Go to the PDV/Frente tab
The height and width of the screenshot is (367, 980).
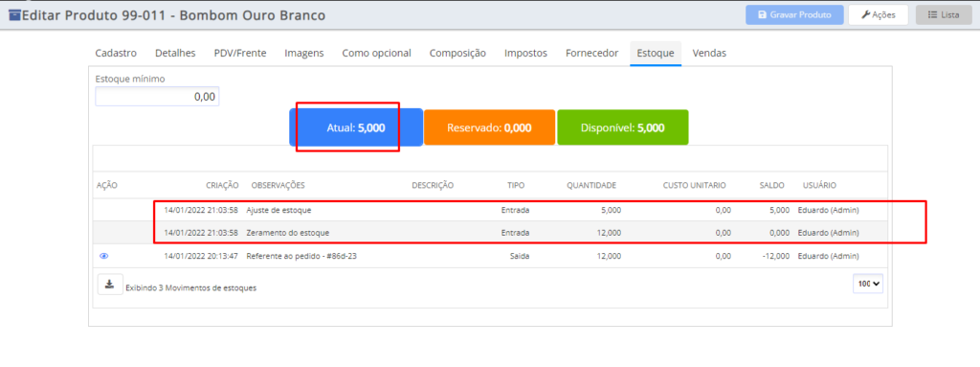click(x=240, y=54)
